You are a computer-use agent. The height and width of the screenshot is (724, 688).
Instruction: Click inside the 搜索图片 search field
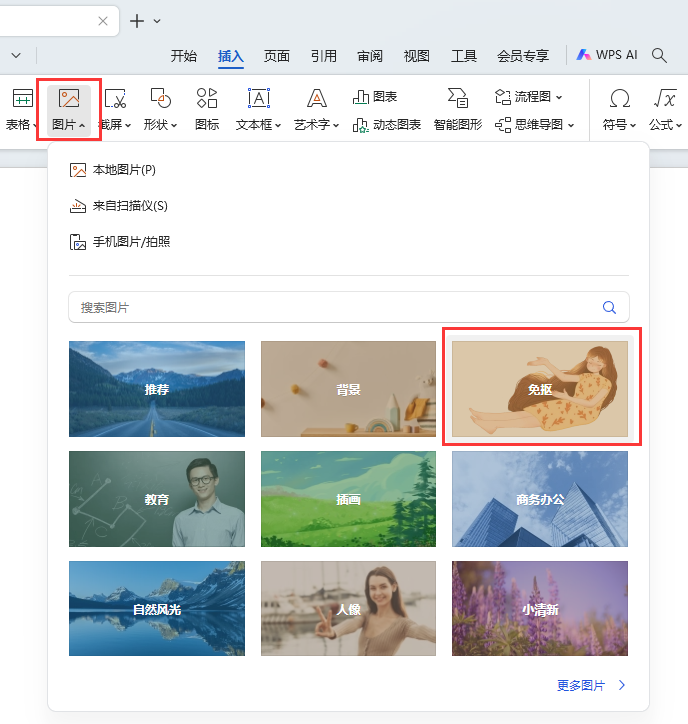349,307
